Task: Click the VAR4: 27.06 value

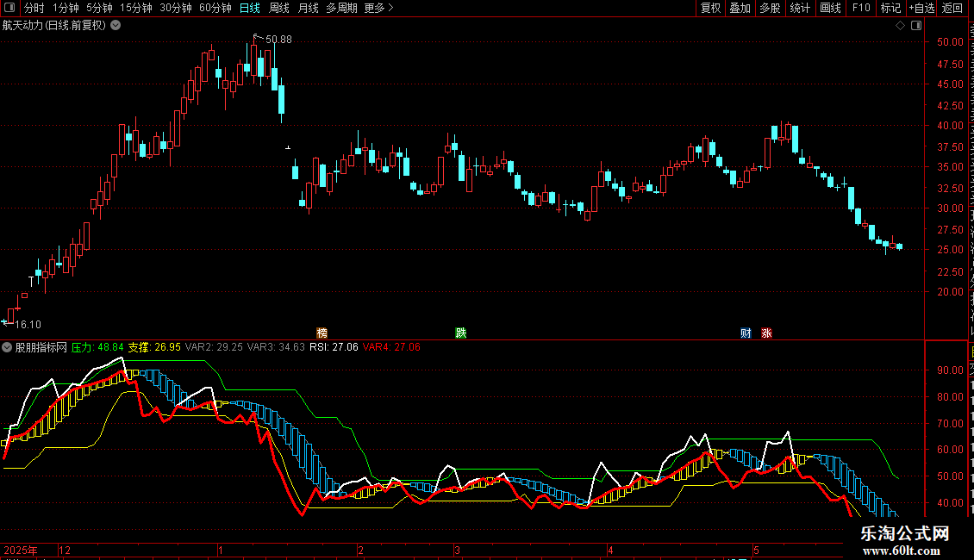Action: tap(392, 347)
